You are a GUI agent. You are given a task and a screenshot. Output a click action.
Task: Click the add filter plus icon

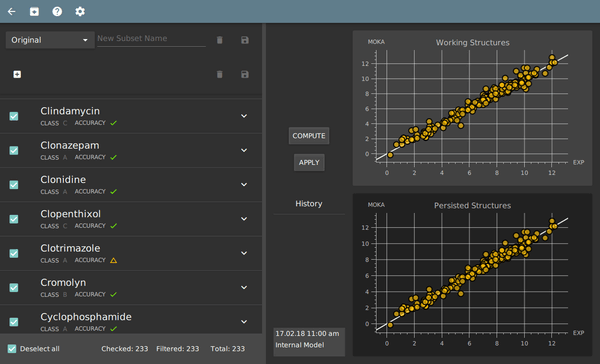[17, 74]
